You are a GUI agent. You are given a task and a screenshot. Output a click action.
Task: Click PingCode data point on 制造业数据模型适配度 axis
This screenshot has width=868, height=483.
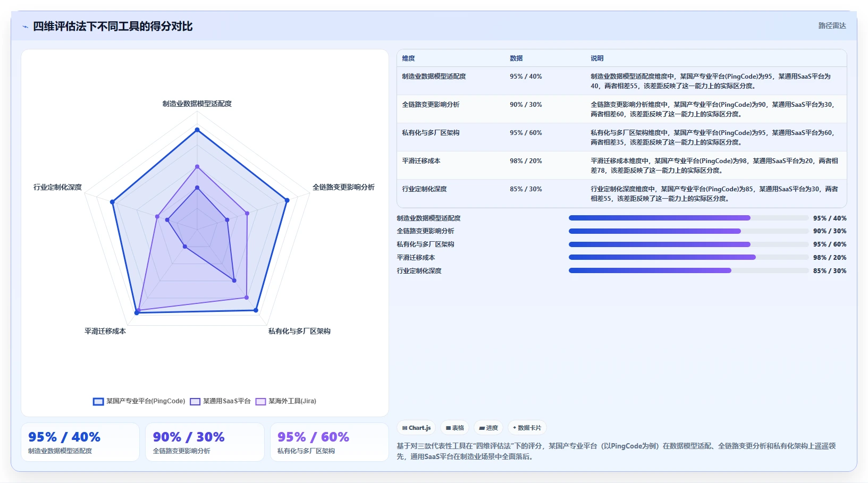tap(197, 130)
